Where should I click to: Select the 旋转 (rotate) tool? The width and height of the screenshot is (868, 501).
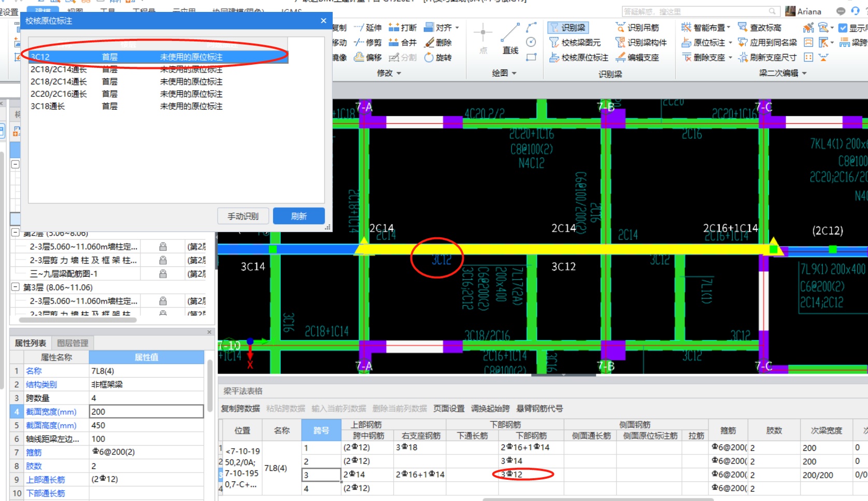438,58
